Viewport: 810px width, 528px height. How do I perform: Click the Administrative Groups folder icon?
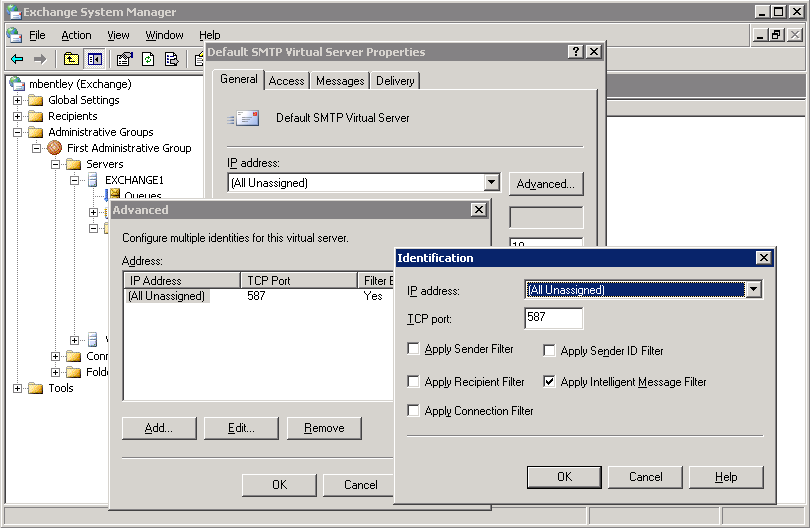pos(36,132)
